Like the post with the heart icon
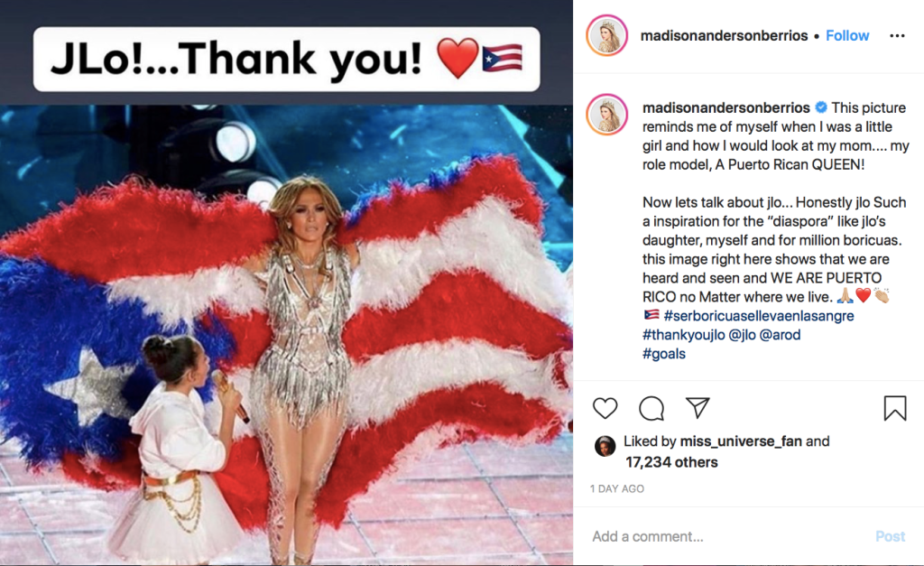This screenshot has width=924, height=566. (x=605, y=408)
